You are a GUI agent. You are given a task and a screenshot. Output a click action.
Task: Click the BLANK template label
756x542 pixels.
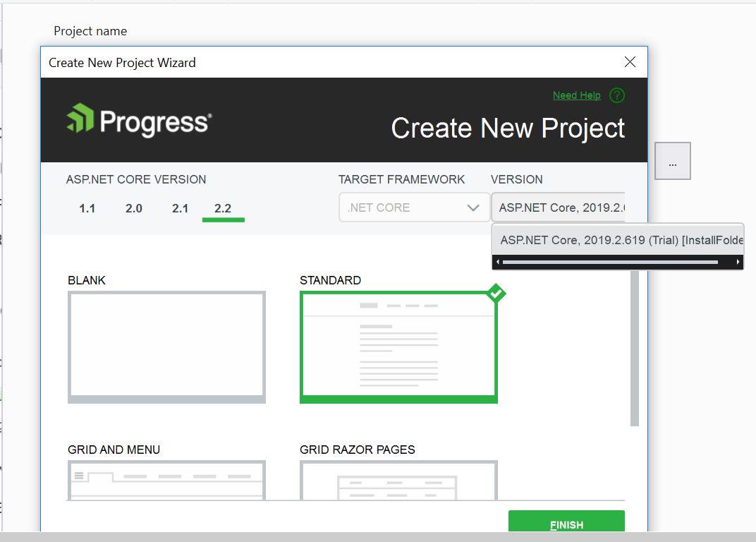pos(87,280)
